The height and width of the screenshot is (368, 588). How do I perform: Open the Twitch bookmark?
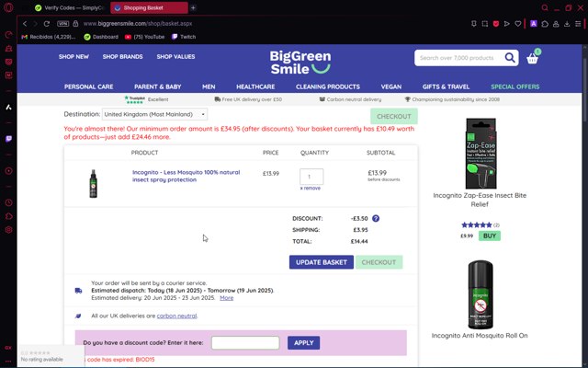click(x=184, y=37)
